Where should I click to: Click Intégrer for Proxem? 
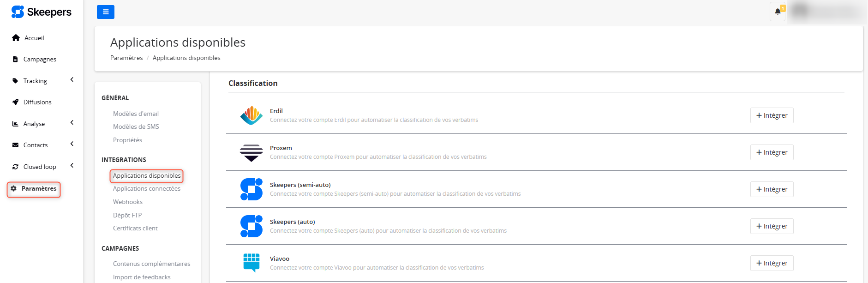772,152
